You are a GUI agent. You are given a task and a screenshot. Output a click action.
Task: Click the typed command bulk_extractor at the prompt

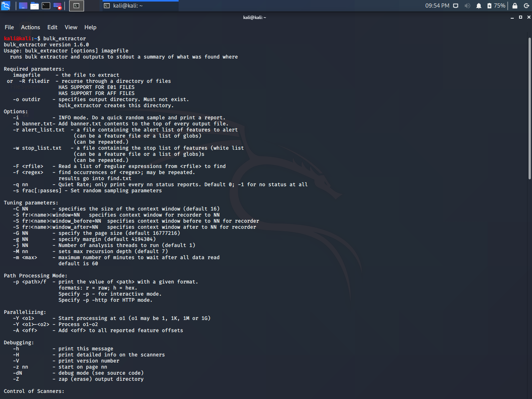tap(65, 38)
